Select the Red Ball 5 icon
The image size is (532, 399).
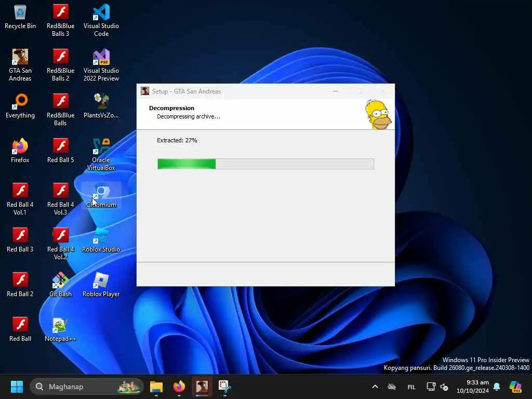tap(60, 151)
